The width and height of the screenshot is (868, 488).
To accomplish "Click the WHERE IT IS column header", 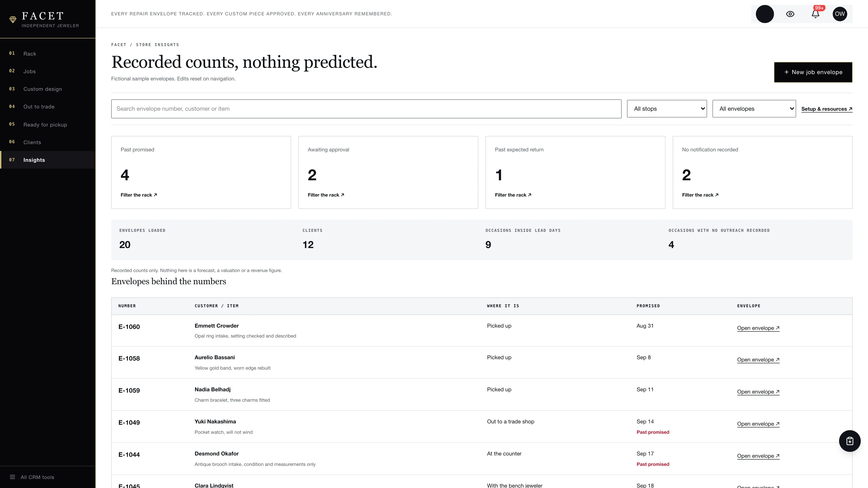I will 503,306.
